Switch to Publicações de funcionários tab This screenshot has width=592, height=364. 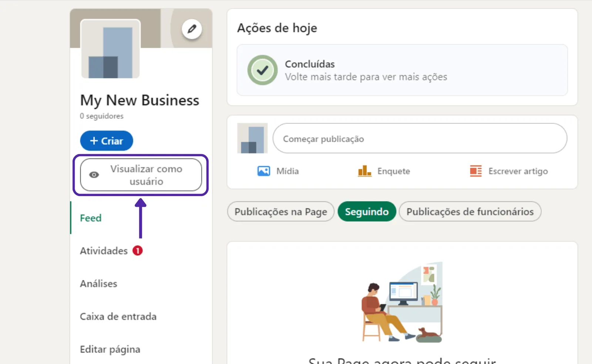470,212
